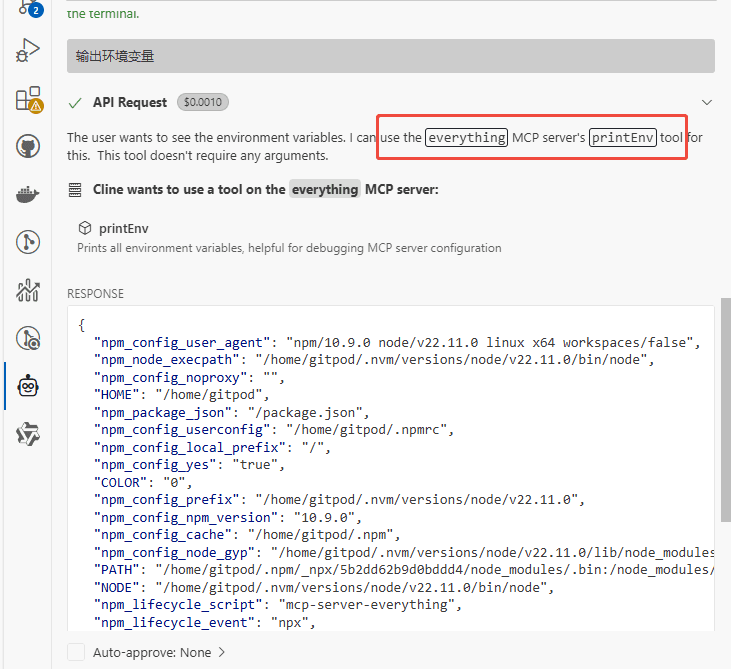Open the Docker explorer panel
731x669 pixels.
point(28,194)
